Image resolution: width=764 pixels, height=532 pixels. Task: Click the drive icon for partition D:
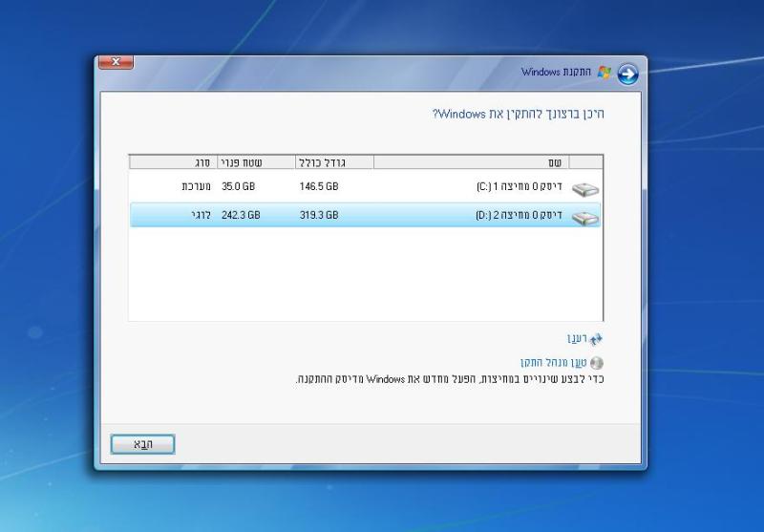[584, 217]
